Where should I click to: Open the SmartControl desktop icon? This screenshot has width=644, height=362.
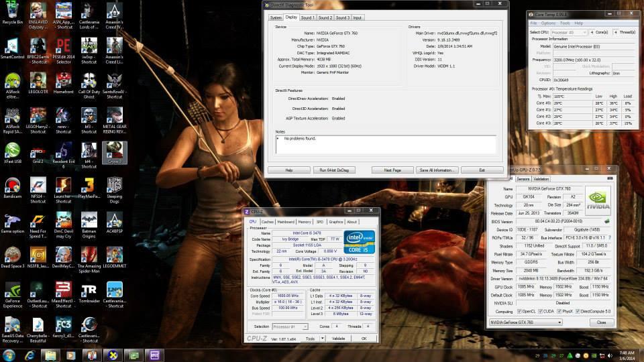click(x=12, y=49)
